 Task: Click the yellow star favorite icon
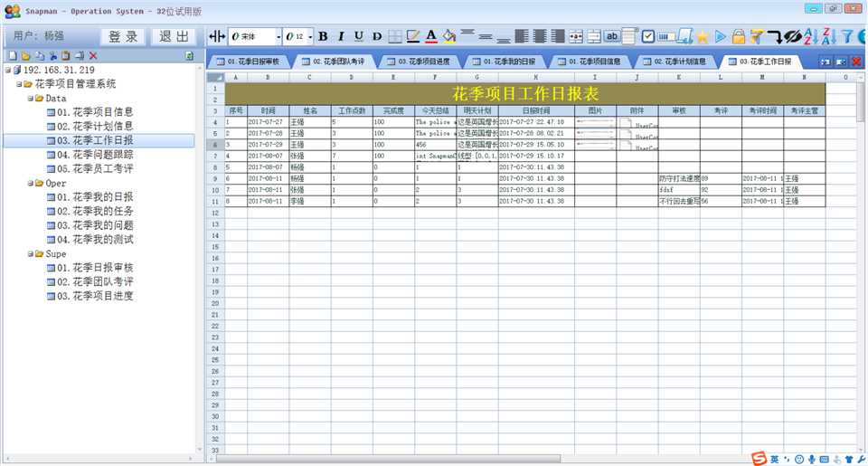(x=703, y=36)
